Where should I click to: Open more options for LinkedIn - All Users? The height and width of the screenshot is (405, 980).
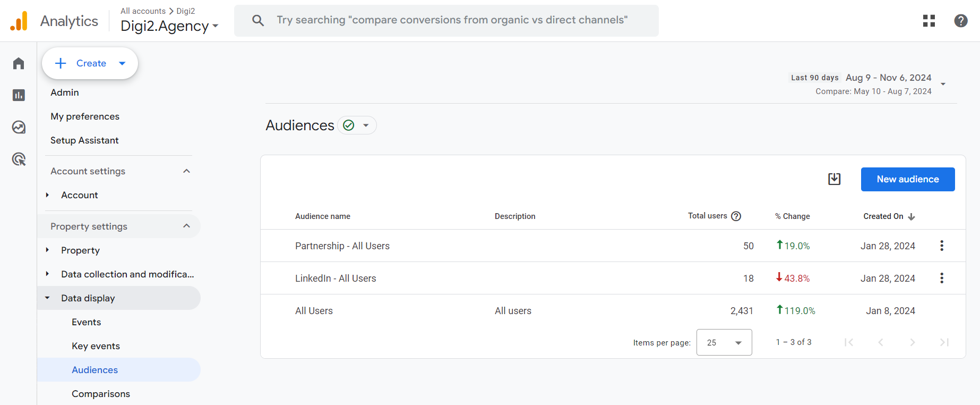point(942,278)
